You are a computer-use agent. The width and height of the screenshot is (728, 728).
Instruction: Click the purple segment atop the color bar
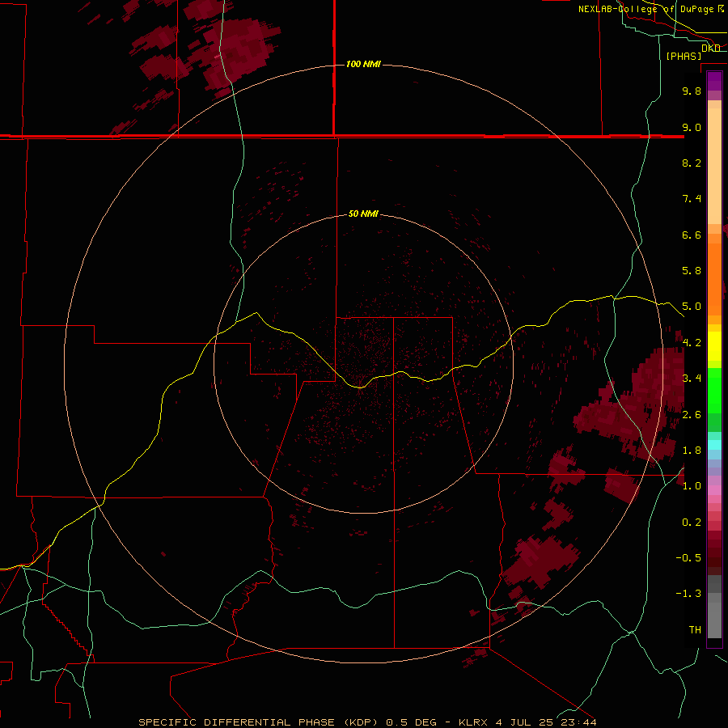714,81
